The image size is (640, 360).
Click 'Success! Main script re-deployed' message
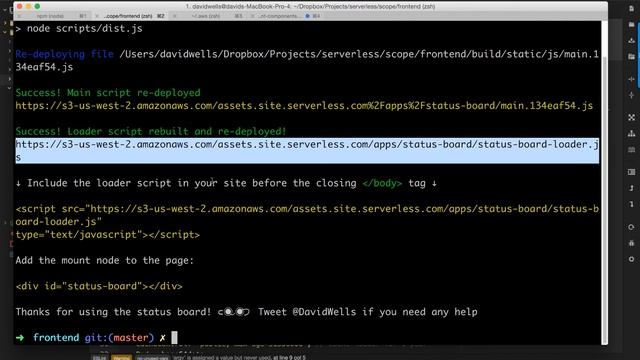coord(108,93)
